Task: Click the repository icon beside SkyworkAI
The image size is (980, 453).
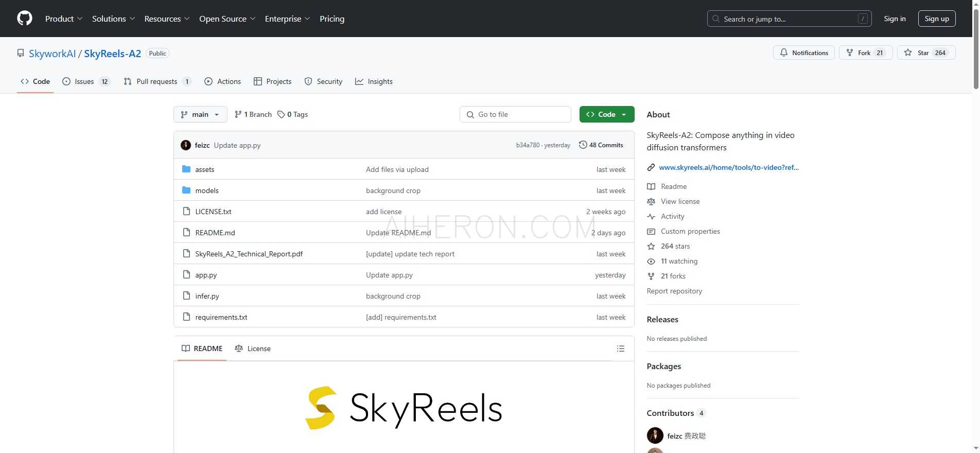Action: tap(21, 53)
